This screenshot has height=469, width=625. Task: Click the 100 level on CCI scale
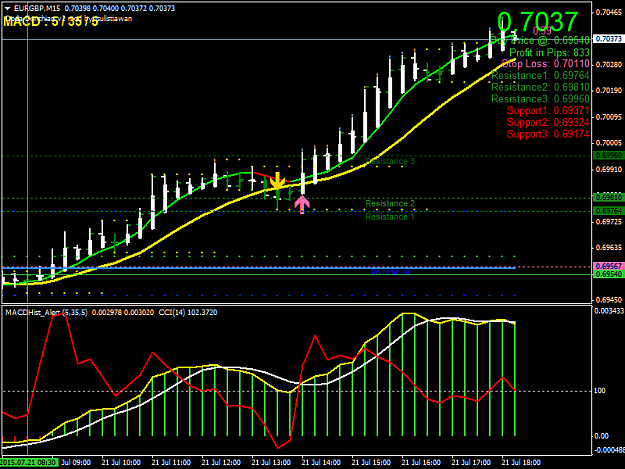click(x=600, y=391)
